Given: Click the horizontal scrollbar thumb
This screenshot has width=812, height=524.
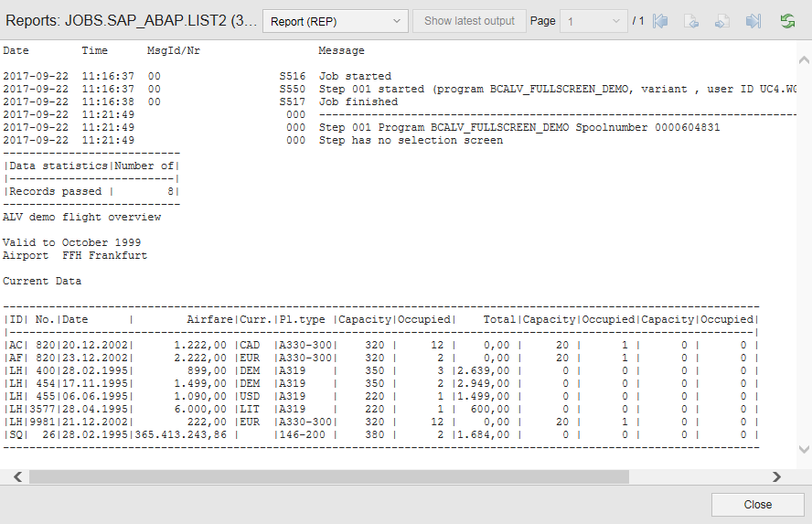Looking at the screenshot, I should (328, 477).
